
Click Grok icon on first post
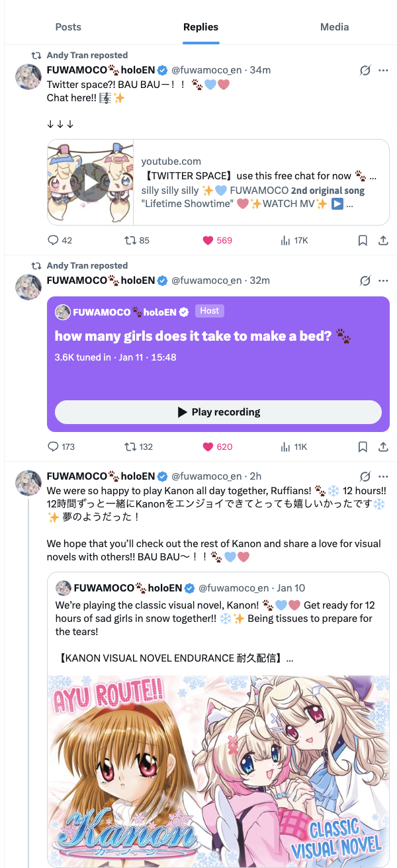[365, 70]
